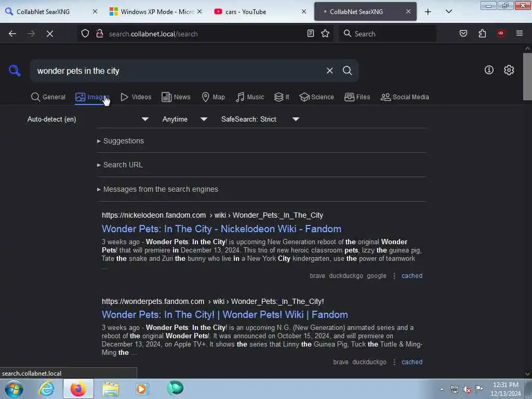
Task: Focus the SearXNG query input field
Action: pos(178,71)
